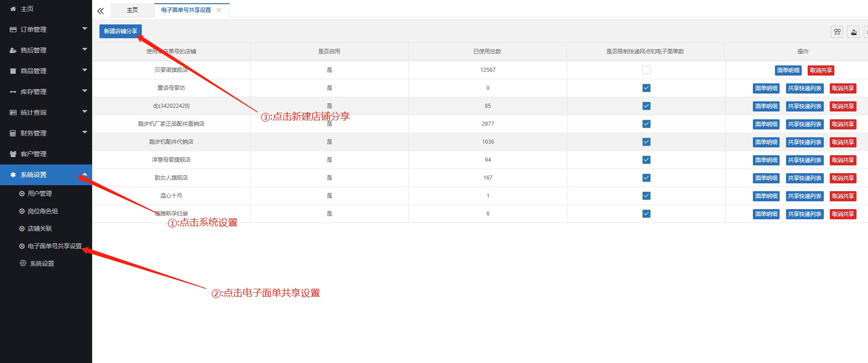Check the limit checkbox for 贝婴诺旗舰店
The width and height of the screenshot is (868, 363).
pyautogui.click(x=646, y=70)
